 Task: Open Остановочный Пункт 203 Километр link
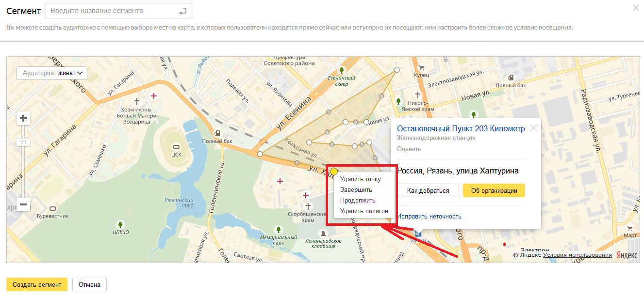coord(461,128)
